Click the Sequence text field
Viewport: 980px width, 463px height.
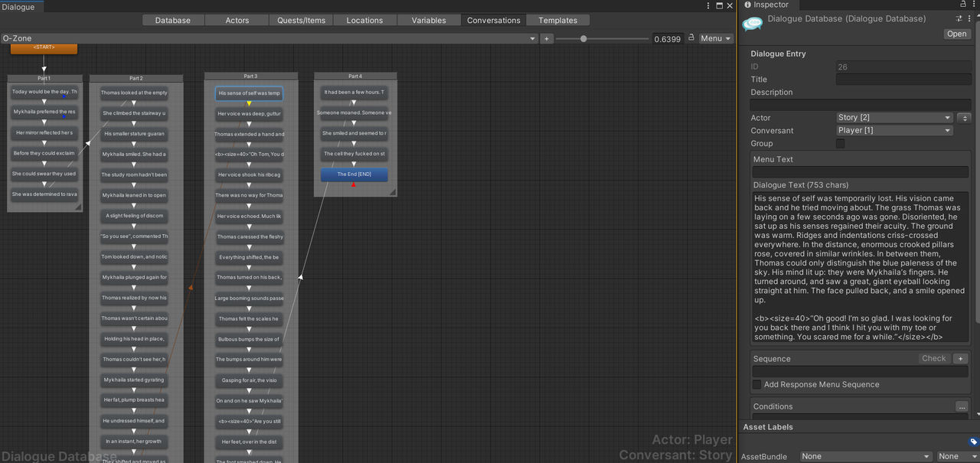860,371
